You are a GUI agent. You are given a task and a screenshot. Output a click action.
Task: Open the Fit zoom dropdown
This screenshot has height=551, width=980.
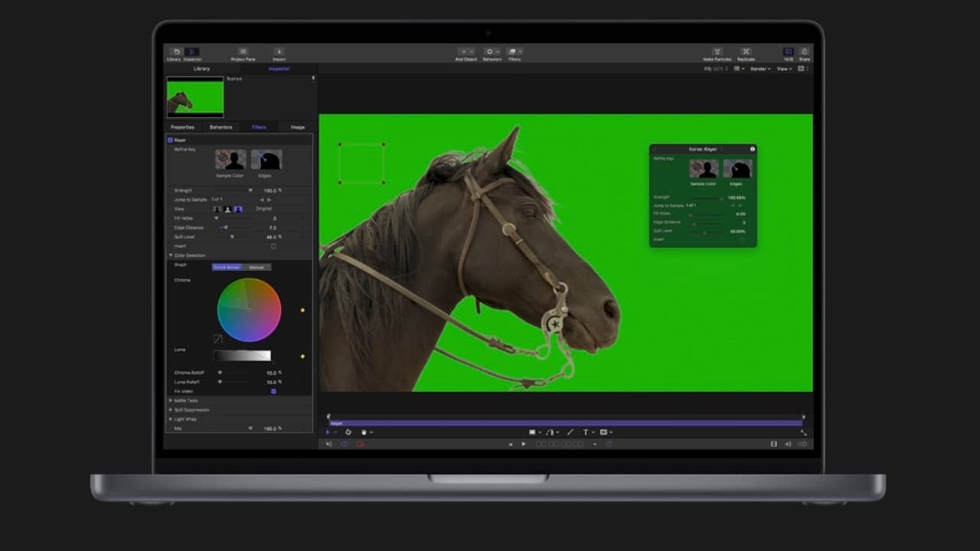pos(717,69)
